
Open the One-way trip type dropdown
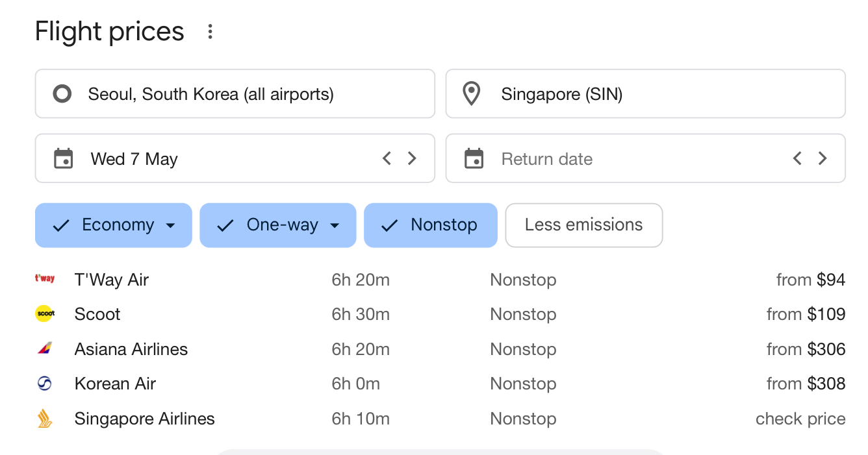(278, 225)
